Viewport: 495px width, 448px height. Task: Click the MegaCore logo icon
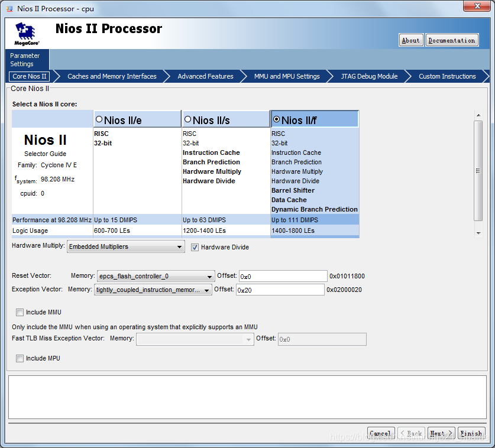click(27, 34)
